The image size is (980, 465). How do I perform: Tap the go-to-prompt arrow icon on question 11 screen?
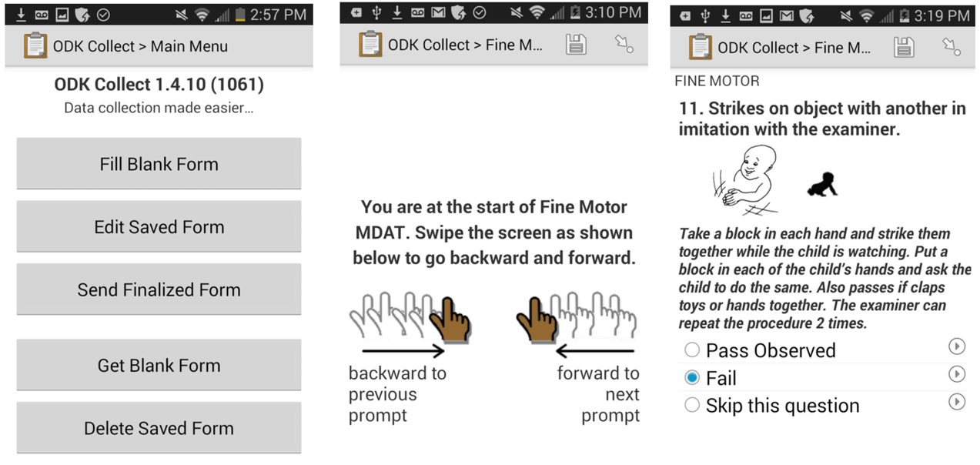click(952, 48)
